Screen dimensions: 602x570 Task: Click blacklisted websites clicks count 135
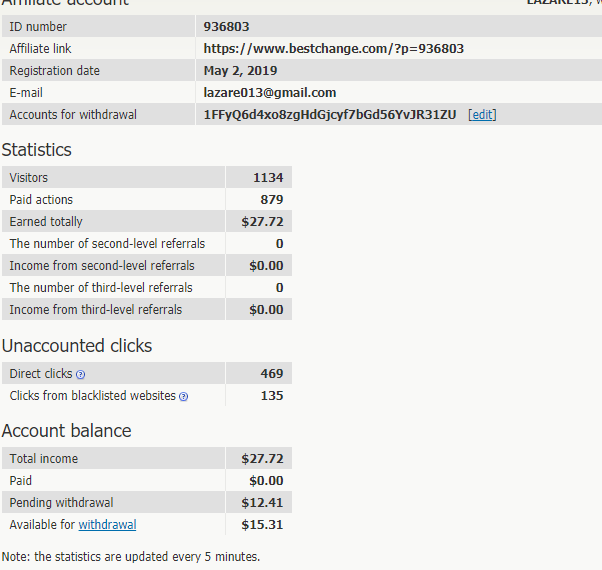tap(272, 395)
